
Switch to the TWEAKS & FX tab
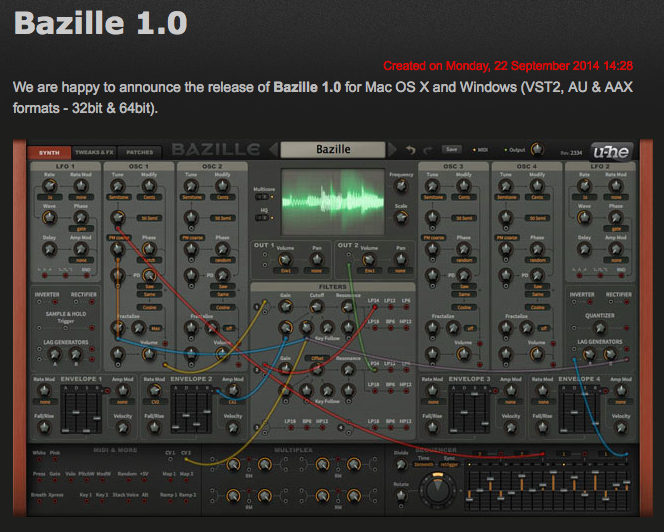[x=94, y=152]
